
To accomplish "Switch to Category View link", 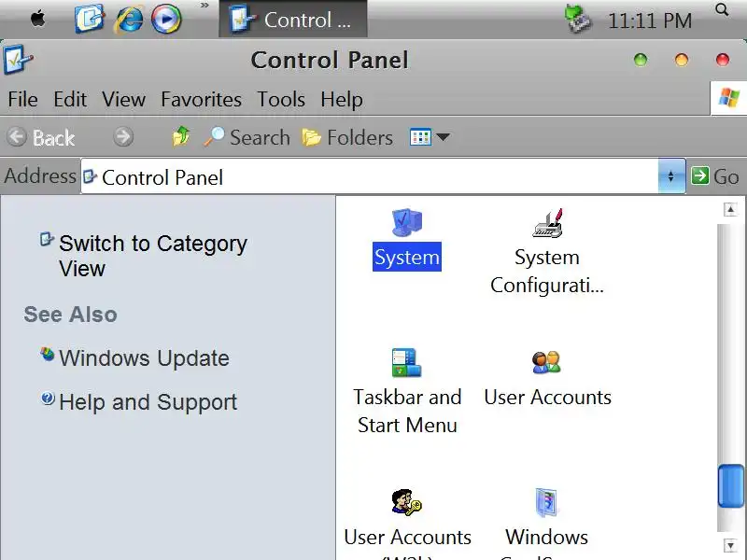I will click(153, 256).
